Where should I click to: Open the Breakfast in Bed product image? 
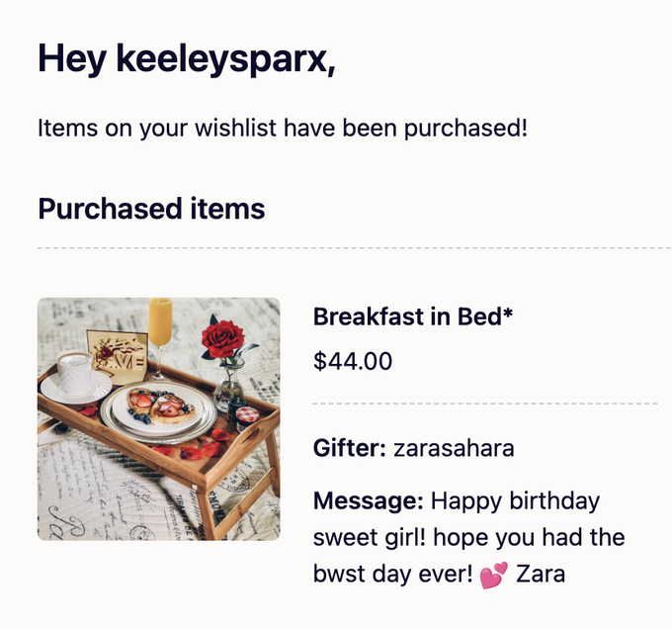click(159, 419)
